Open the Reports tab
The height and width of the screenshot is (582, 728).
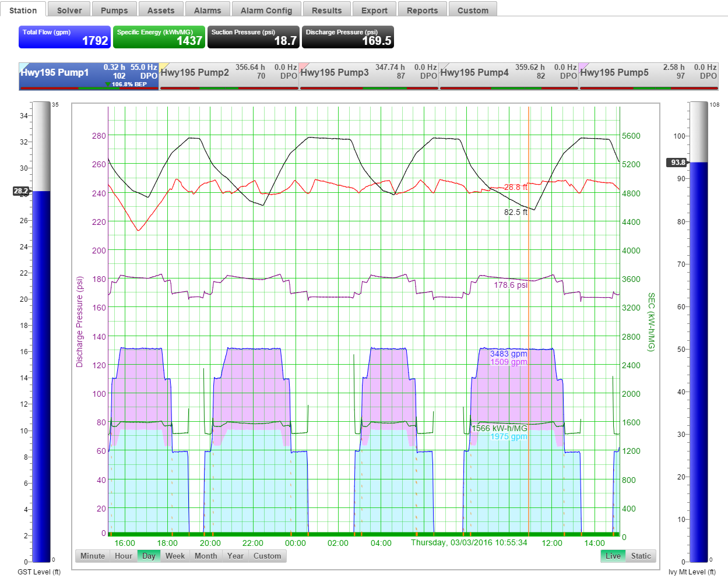pyautogui.click(x=422, y=10)
